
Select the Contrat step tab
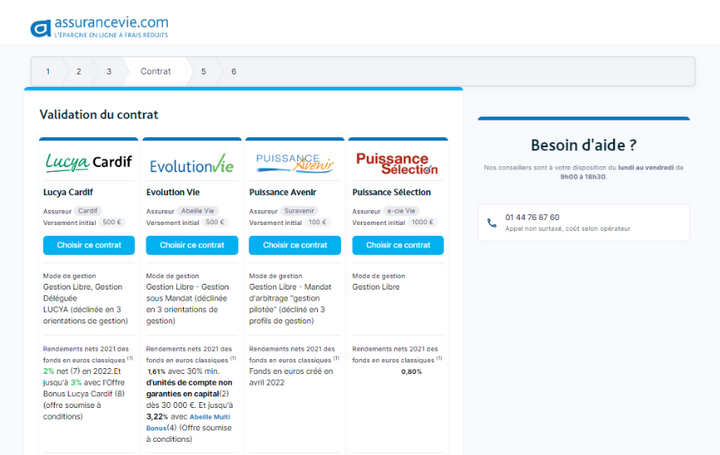155,72
